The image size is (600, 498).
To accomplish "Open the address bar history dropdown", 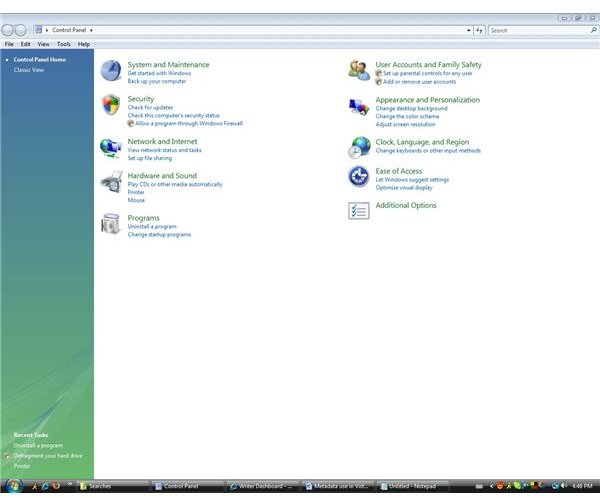I will point(469,30).
